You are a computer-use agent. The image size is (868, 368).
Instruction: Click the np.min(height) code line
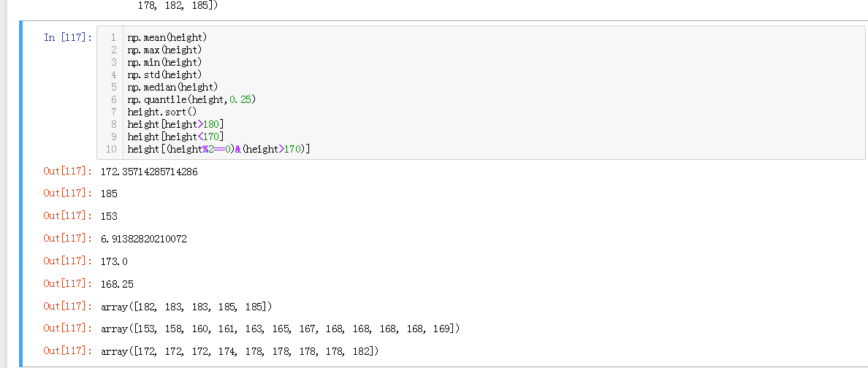click(164, 62)
